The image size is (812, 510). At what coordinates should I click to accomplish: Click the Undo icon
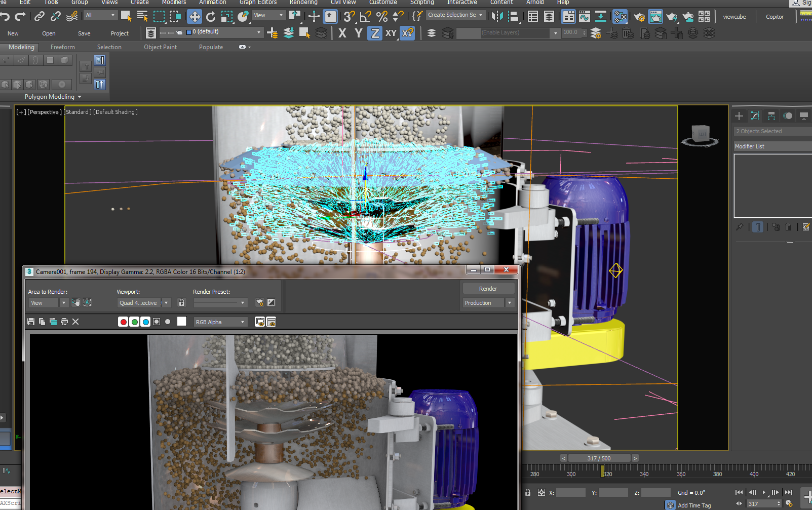tap(5, 16)
